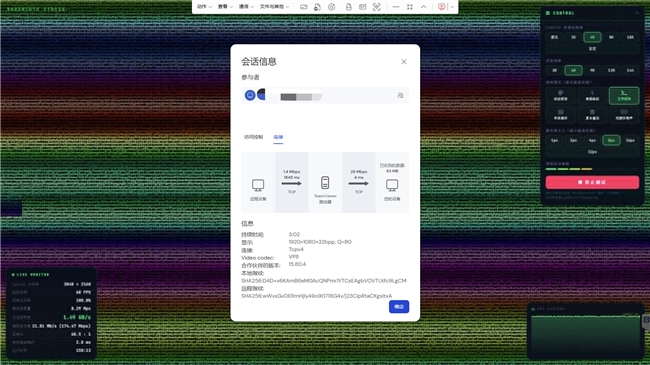Screen dimensions: 650x365
Task: Click the FPS history graph
Action: pos(586,334)
